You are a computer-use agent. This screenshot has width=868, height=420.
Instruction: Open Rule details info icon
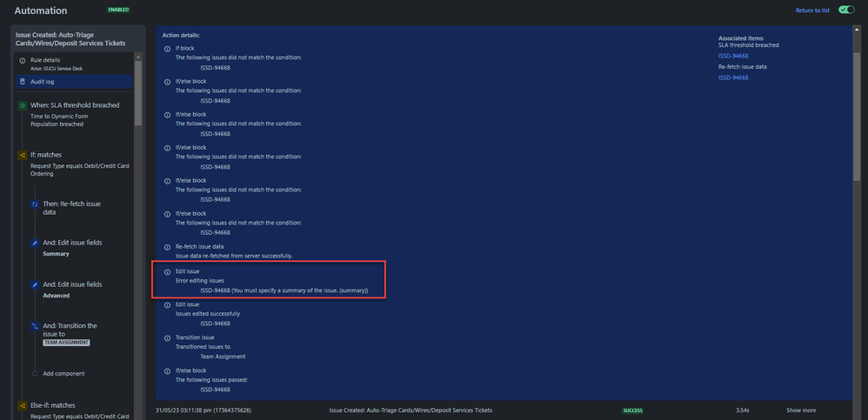(22, 60)
